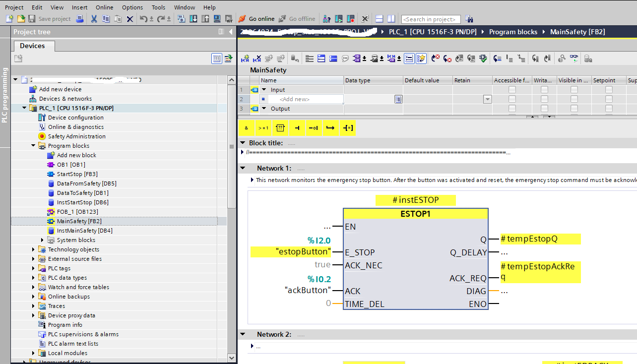
Task: Insert the OR (>=1) box instruction
Action: (x=263, y=128)
